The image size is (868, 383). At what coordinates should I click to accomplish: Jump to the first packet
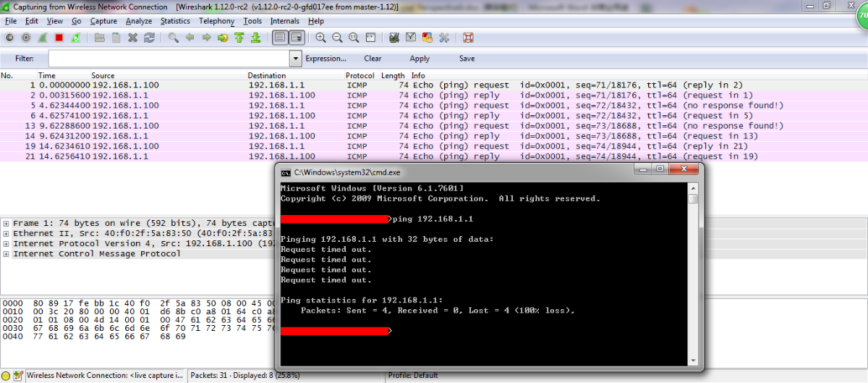(x=239, y=37)
